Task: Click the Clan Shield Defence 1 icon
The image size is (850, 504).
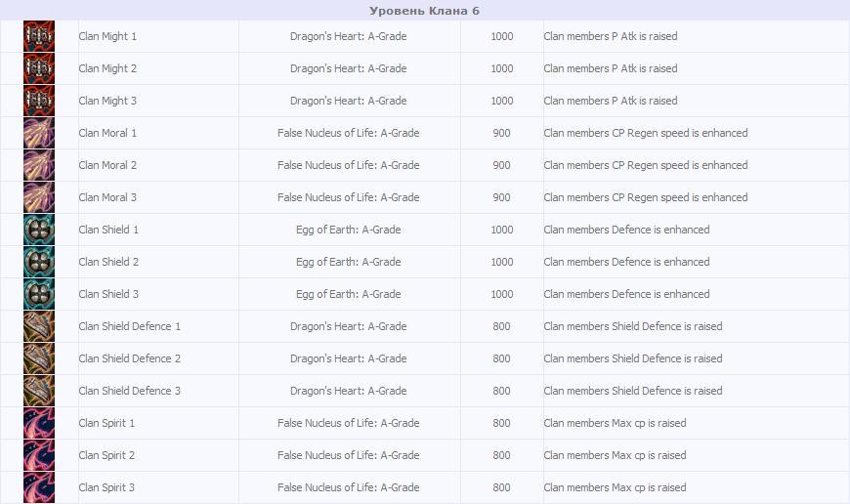Action: (x=38, y=326)
